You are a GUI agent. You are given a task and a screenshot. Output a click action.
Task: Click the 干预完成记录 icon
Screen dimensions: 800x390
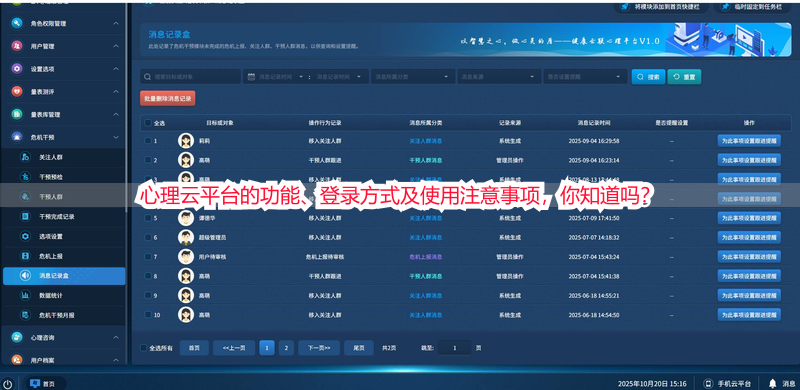point(25,216)
